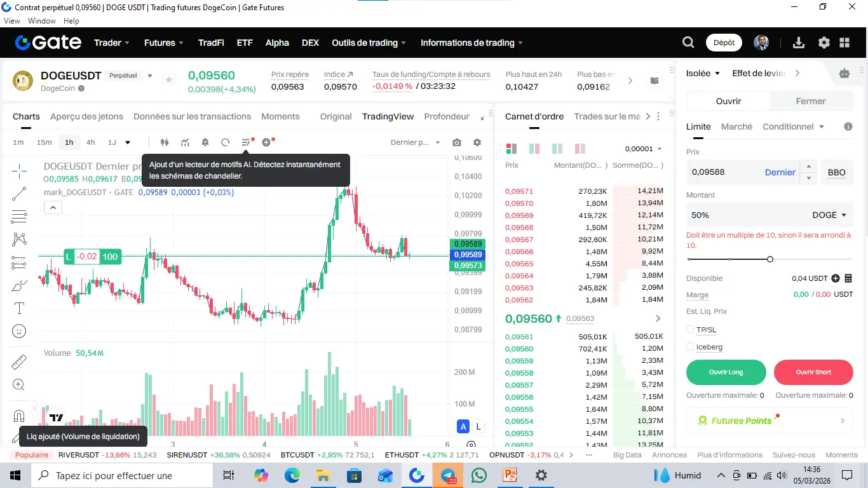Switch to Aperçu des jetons tab
Image resolution: width=868 pixels, height=488 pixels.
point(86,116)
